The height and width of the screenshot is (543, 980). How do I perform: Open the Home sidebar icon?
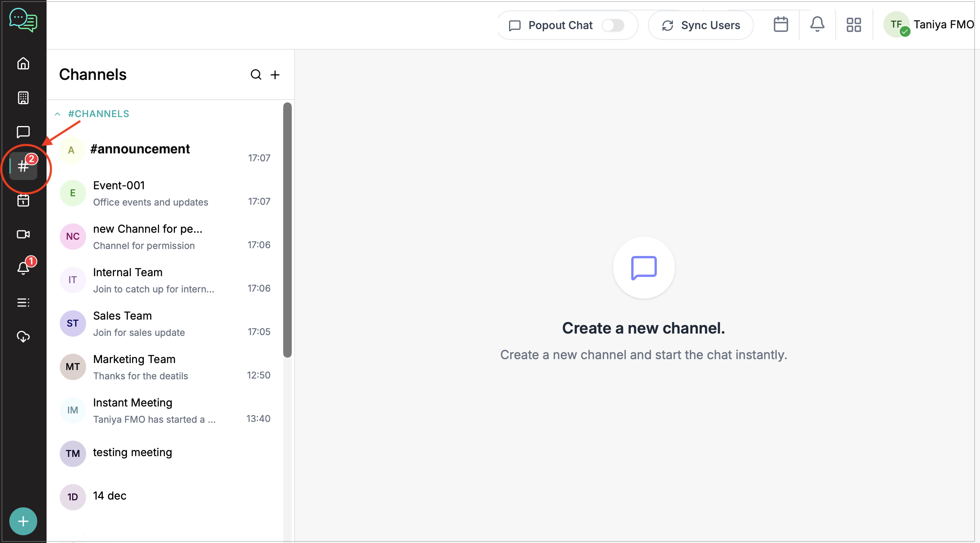[23, 63]
